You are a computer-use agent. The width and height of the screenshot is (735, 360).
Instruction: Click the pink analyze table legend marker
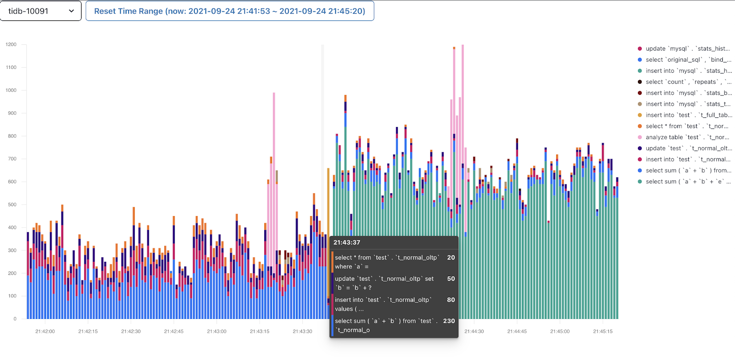click(x=639, y=137)
